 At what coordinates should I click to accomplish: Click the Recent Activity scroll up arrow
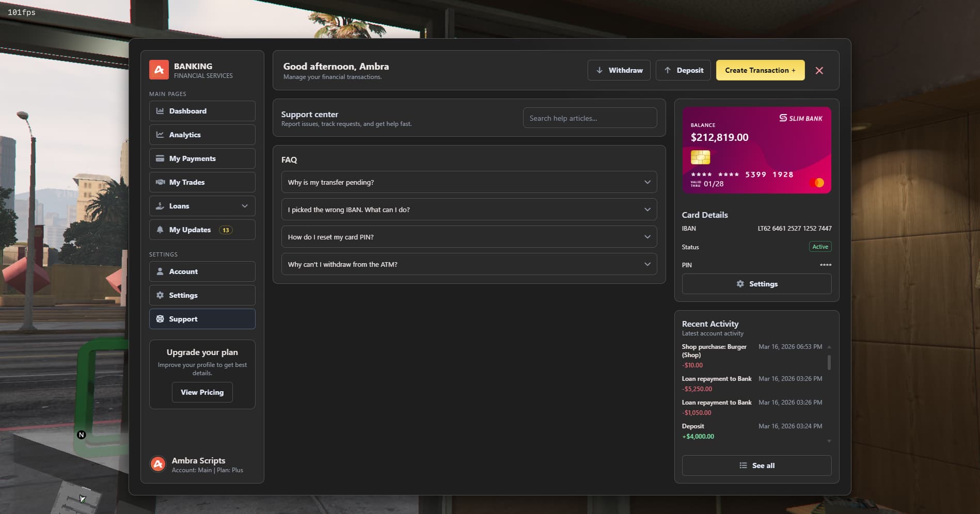click(x=829, y=347)
